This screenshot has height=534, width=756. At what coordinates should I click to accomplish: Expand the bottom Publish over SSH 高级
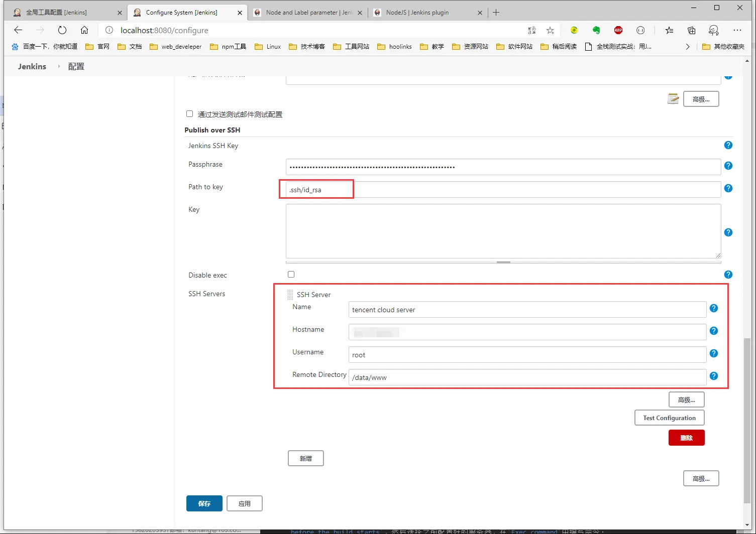(x=701, y=478)
